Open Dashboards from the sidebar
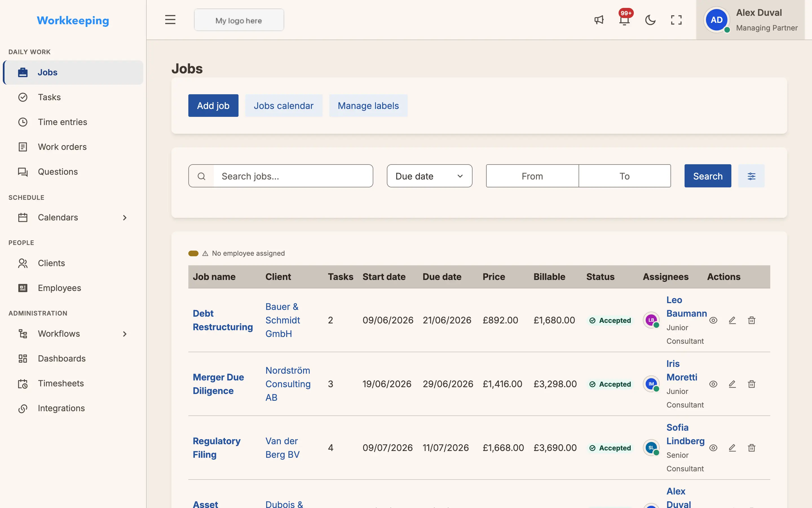Viewport: 812px width, 508px height. click(73, 359)
